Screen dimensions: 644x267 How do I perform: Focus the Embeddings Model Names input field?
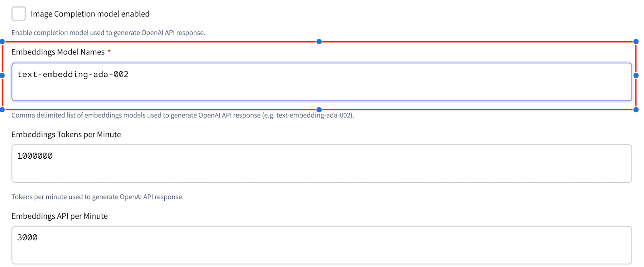pyautogui.click(x=321, y=82)
